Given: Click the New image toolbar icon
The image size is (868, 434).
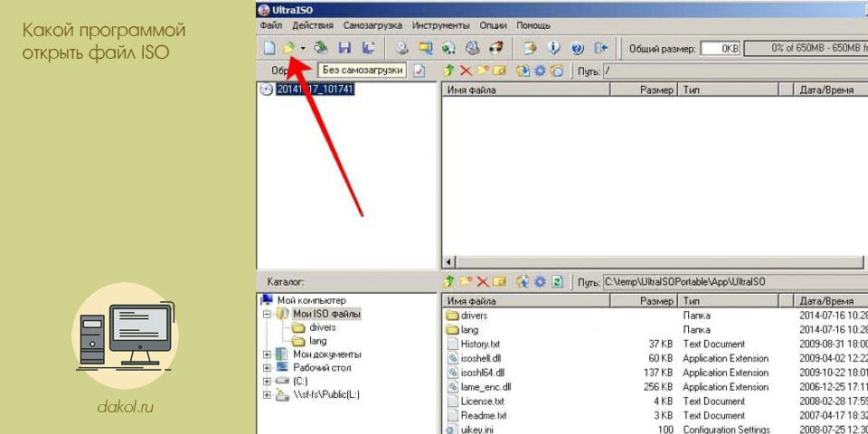Looking at the screenshot, I should click(269, 48).
